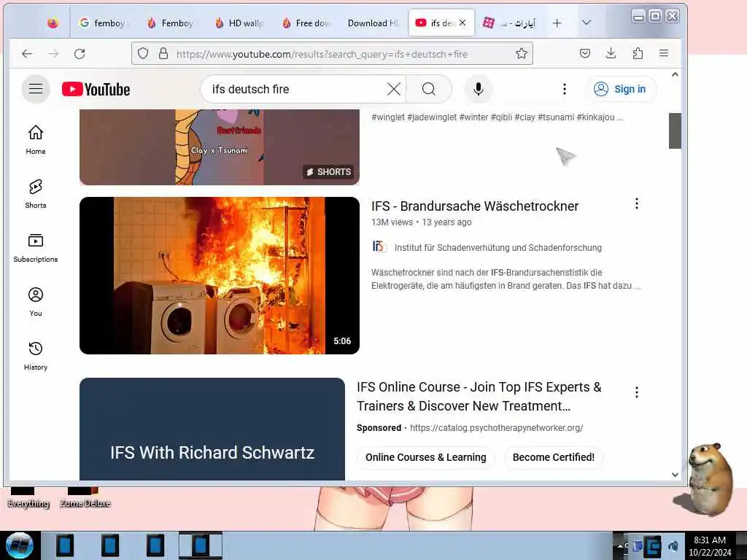The width and height of the screenshot is (747, 560).
Task: Open You page in sidebar
Action: 36,302
